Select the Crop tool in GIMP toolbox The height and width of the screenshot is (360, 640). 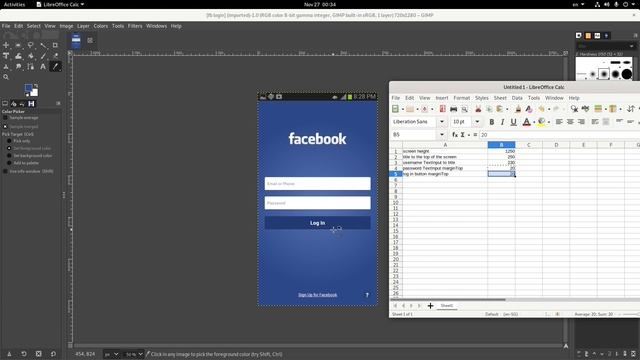coord(56,45)
